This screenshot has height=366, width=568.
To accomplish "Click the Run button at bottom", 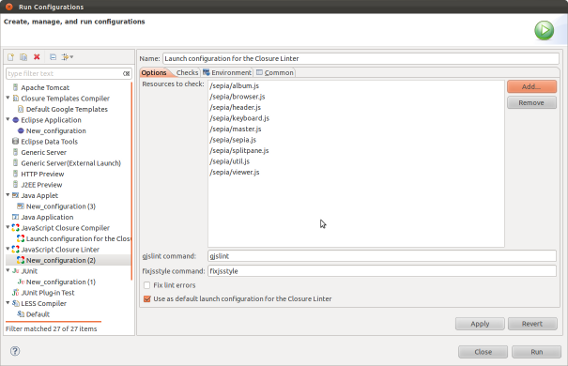I will click(536, 352).
